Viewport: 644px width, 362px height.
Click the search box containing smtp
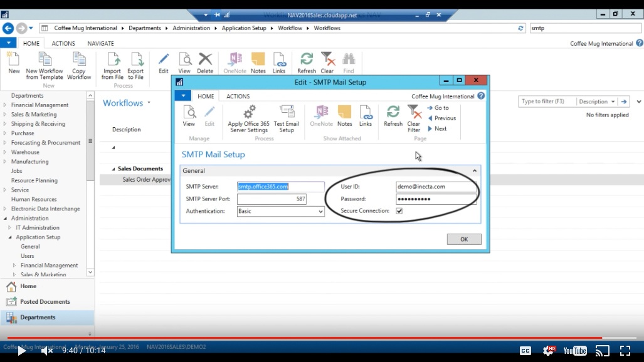[585, 28]
